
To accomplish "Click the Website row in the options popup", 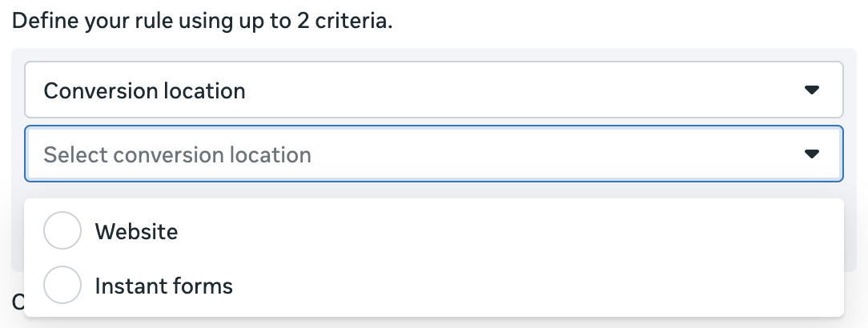I will (432, 232).
